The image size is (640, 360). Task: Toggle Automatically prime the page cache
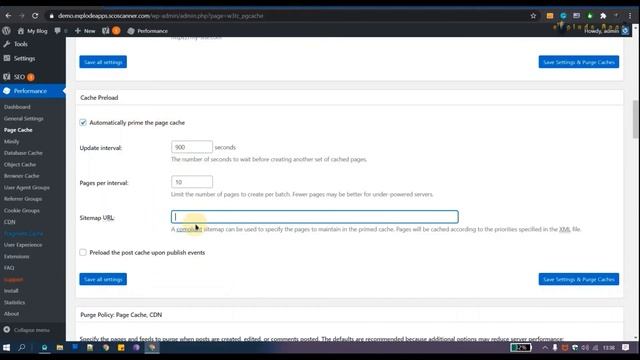point(83,122)
